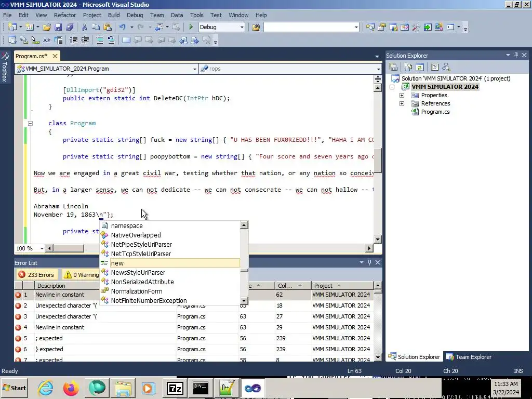Undo last edit with the Undo arrow
This screenshot has width=532, height=399.
pos(123,27)
